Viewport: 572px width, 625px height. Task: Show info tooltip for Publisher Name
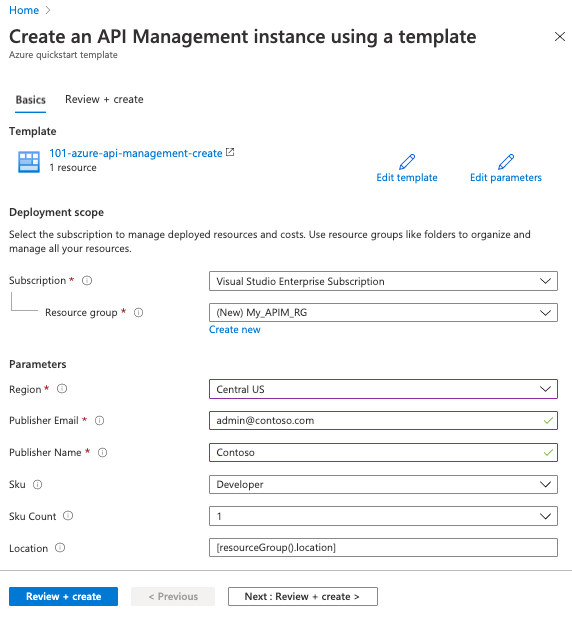[102, 452]
